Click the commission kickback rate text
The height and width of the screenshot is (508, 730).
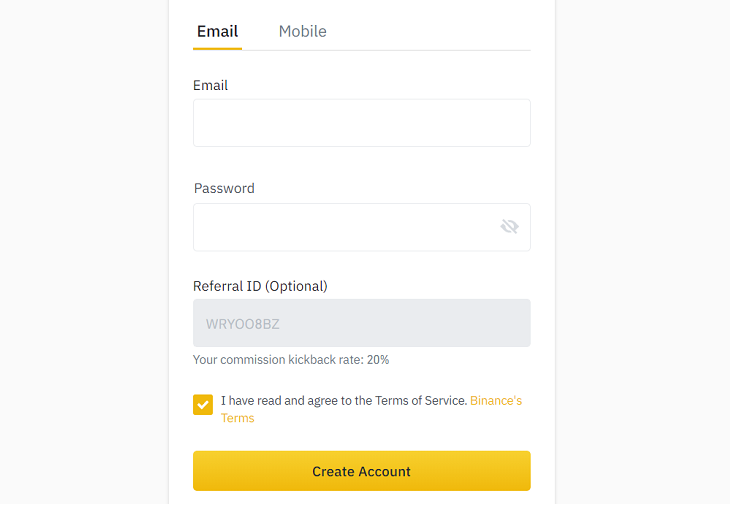click(x=291, y=359)
